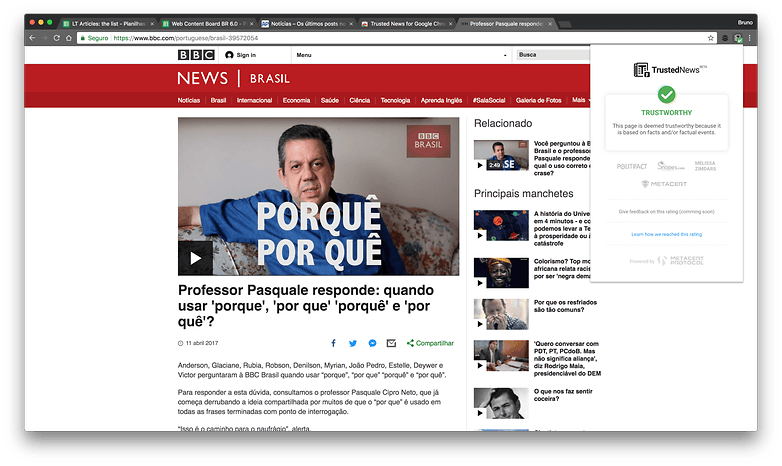The image size is (782, 466).
Task: Open the Ciência navigation item
Action: point(360,100)
